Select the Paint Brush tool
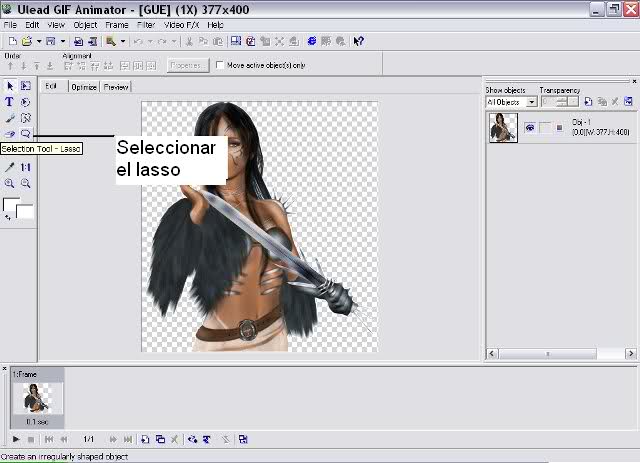The height and width of the screenshot is (463, 640). click(10, 118)
